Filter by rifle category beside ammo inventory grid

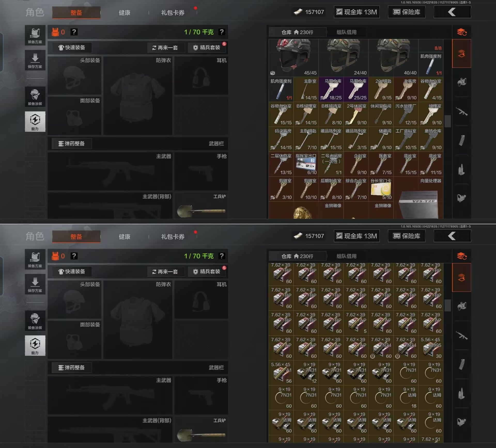pyautogui.click(x=462, y=335)
